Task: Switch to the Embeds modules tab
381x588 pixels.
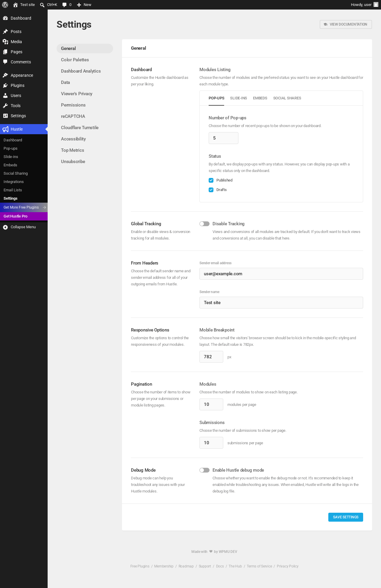Action: click(x=260, y=98)
